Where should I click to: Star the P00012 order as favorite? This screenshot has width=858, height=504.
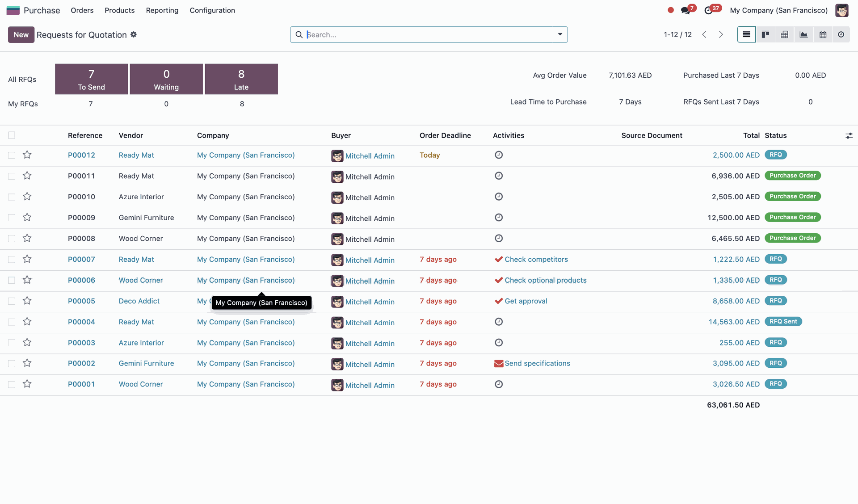coord(27,155)
